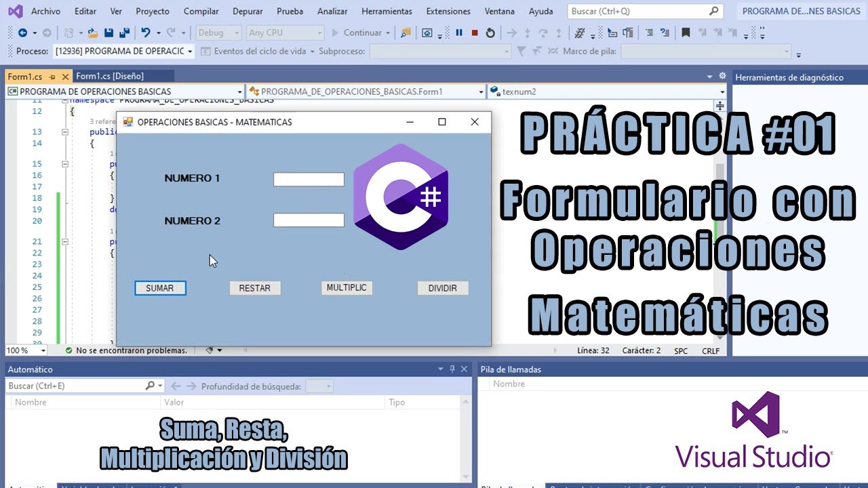Open the Proceso dropdown
The image size is (868, 488).
click(124, 52)
